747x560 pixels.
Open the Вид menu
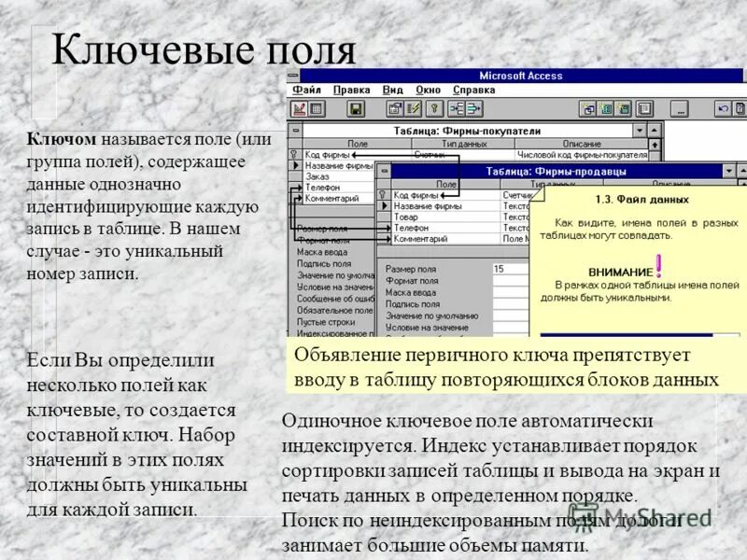pos(393,90)
